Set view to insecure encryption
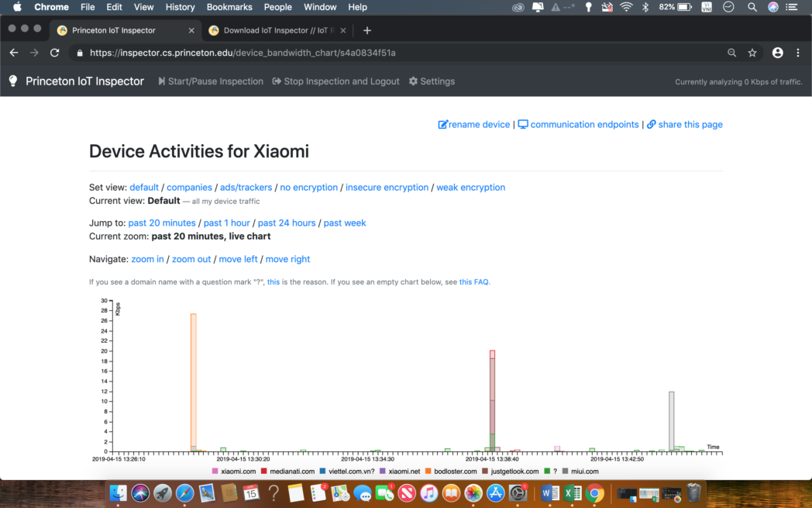The height and width of the screenshot is (508, 812). (387, 188)
